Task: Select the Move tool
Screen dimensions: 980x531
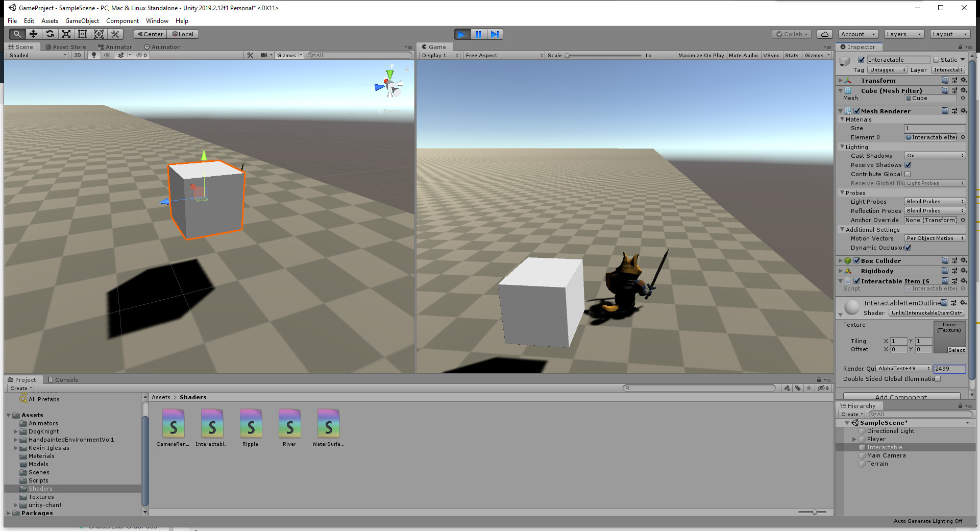Action: [33, 34]
